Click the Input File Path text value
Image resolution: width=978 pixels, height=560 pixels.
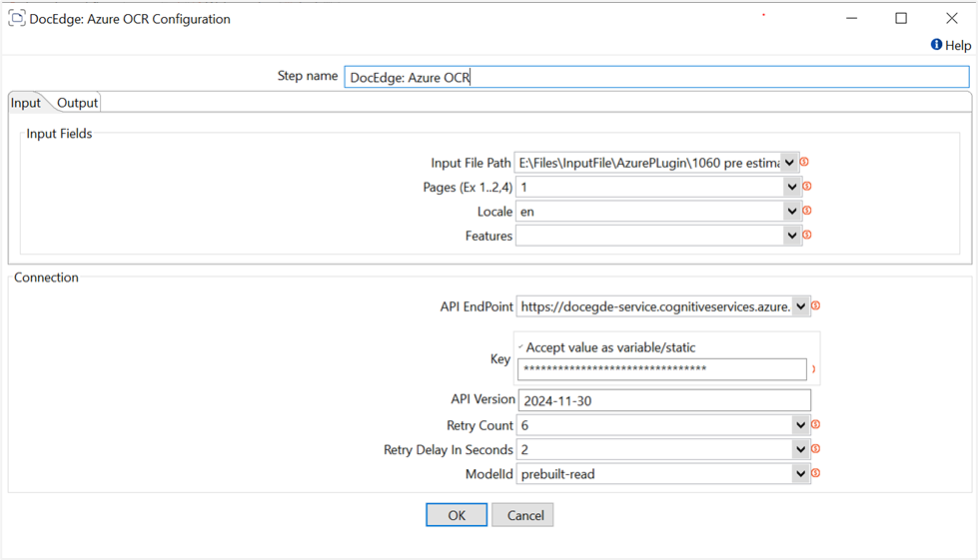649,163
